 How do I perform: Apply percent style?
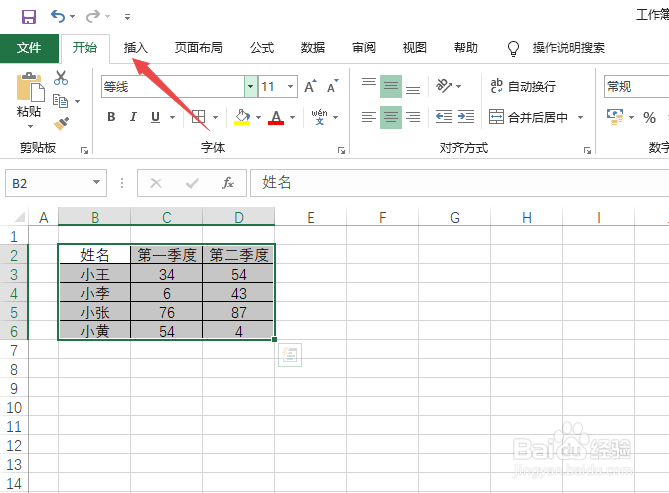coord(649,117)
